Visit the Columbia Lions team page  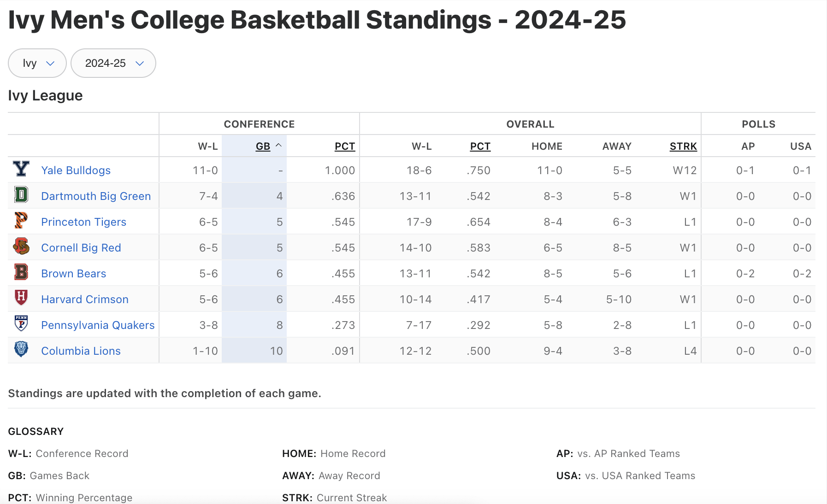[81, 351]
